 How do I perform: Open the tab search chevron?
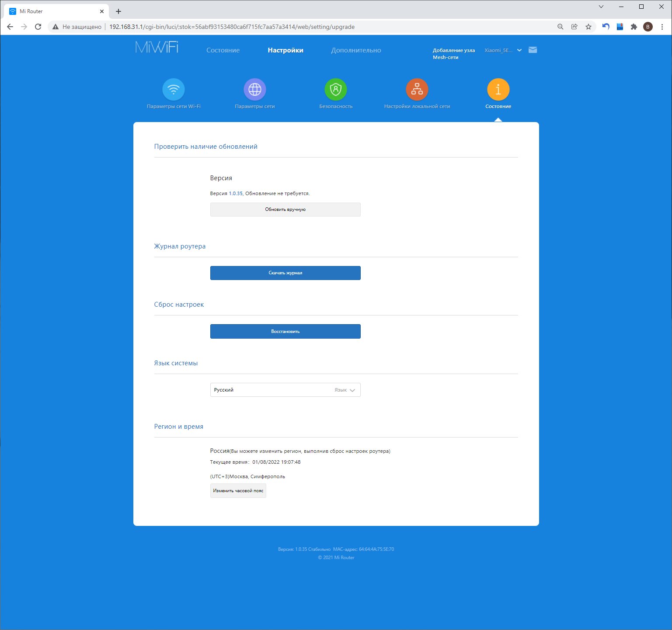(x=601, y=7)
